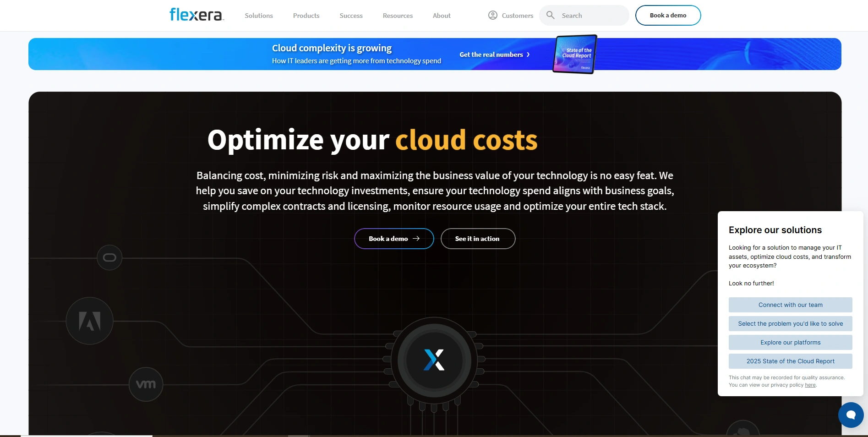This screenshot has width=868, height=437.
Task: Open the privacy policy via the here link
Action: (x=809, y=385)
